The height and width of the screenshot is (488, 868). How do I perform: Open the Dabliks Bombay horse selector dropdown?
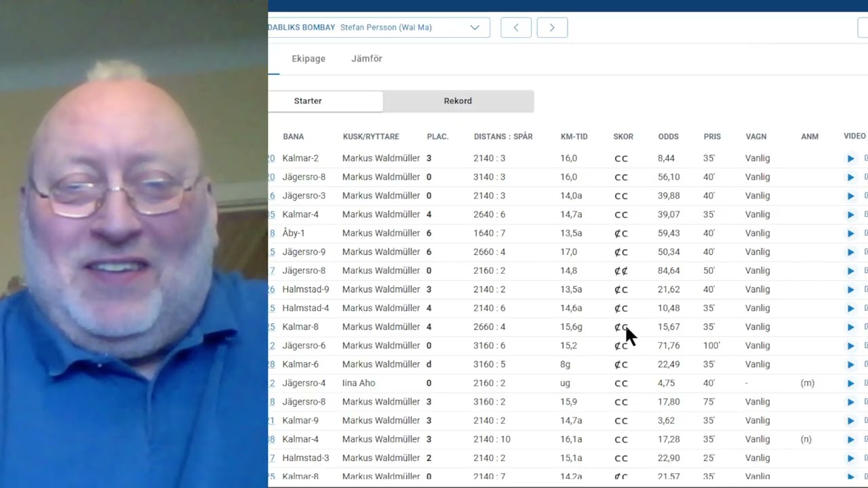(x=379, y=28)
